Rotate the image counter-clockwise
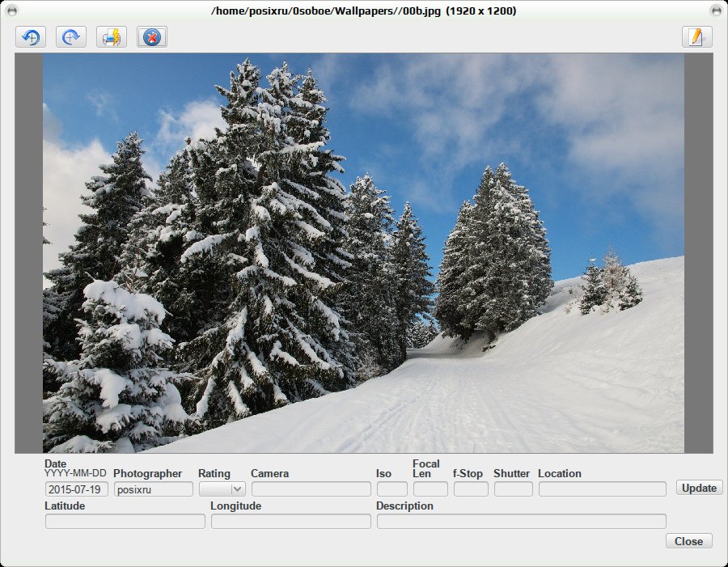Screen dimensions: 728x567 tap(31, 37)
